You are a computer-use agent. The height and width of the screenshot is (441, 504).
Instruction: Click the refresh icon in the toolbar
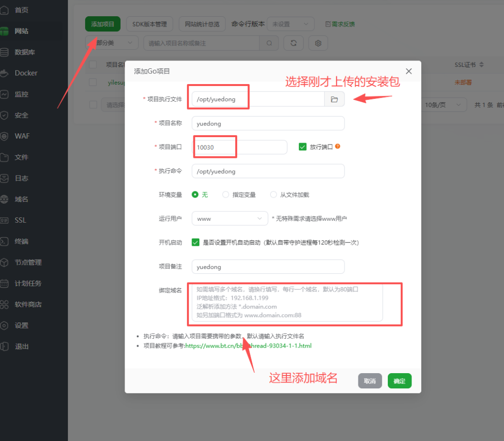coord(294,43)
